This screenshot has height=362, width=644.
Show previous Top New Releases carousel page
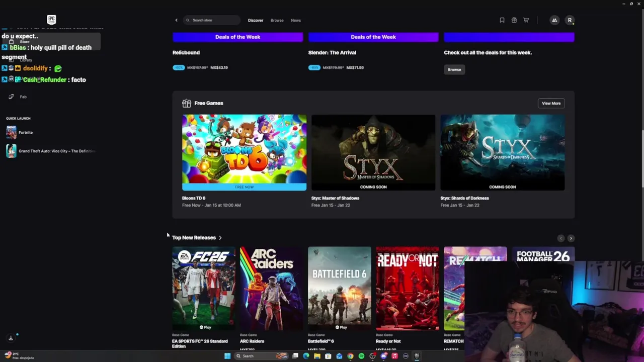561,238
